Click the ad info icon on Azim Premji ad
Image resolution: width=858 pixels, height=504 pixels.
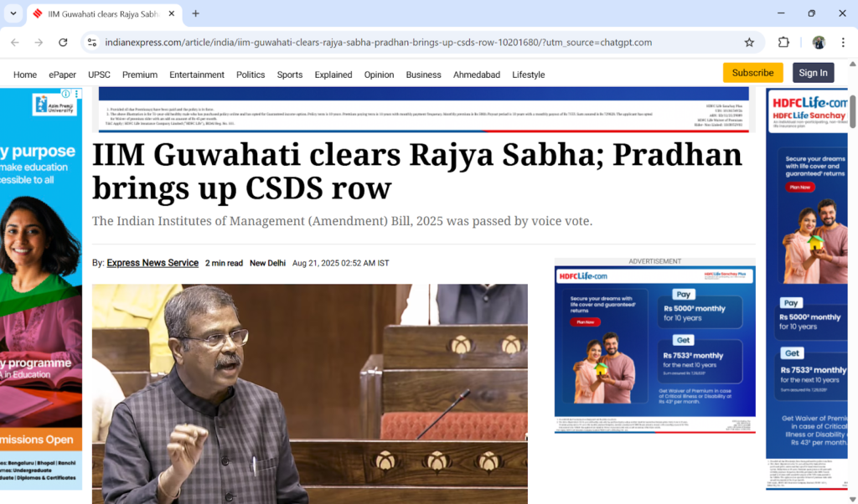tap(66, 94)
